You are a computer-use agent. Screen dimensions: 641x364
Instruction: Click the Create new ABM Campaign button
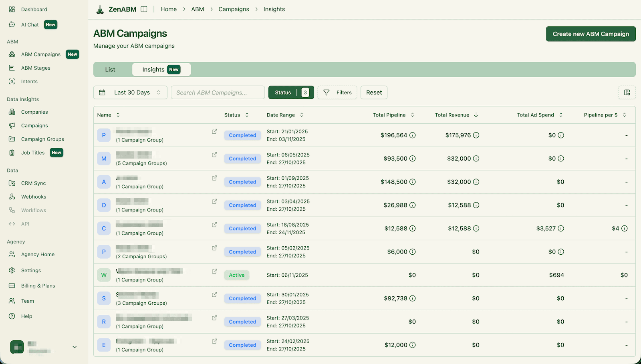pos(591,34)
